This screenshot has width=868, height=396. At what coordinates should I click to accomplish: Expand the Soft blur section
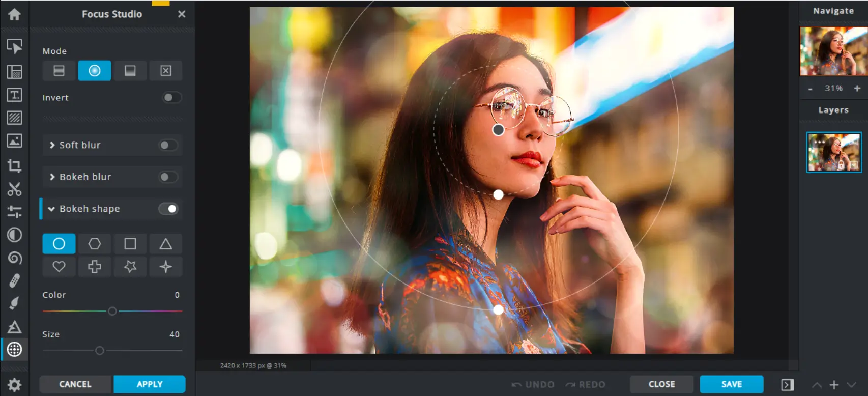coord(52,145)
